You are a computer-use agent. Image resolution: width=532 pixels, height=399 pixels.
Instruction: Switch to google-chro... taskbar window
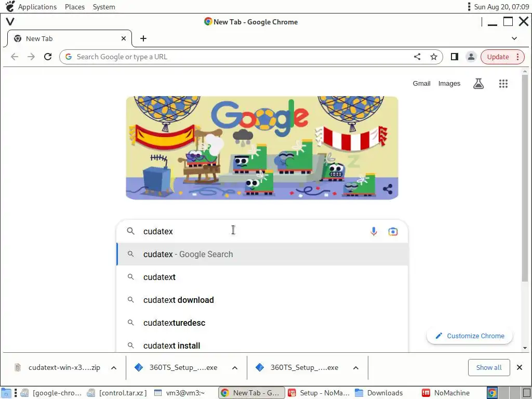point(51,393)
